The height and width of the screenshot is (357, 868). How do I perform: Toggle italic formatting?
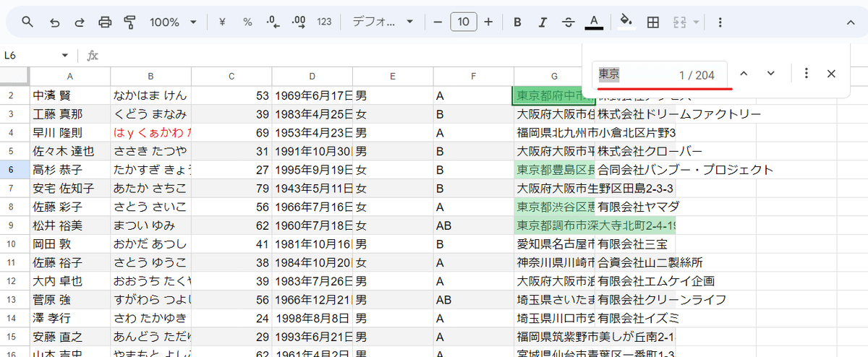click(x=542, y=22)
